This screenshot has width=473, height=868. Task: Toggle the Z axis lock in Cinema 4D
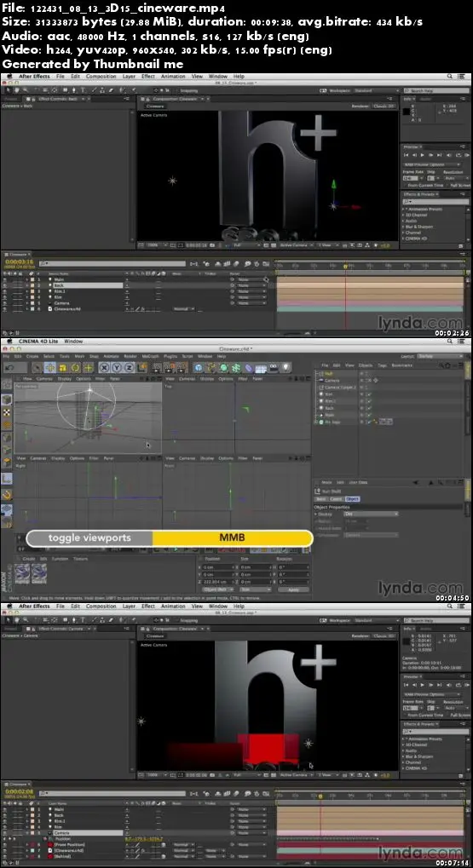129,368
